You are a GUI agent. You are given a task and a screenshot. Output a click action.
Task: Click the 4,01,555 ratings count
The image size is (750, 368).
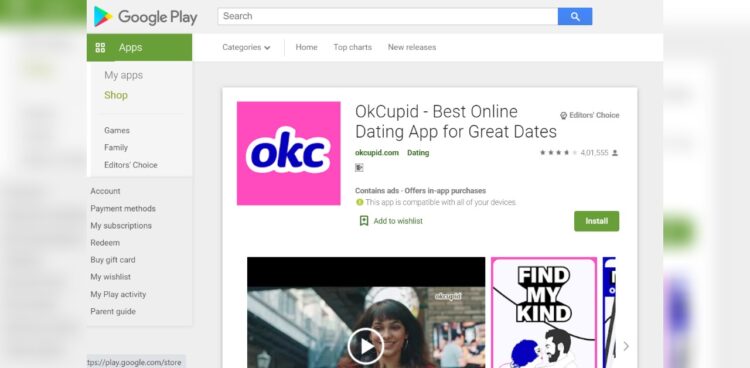[x=594, y=153]
